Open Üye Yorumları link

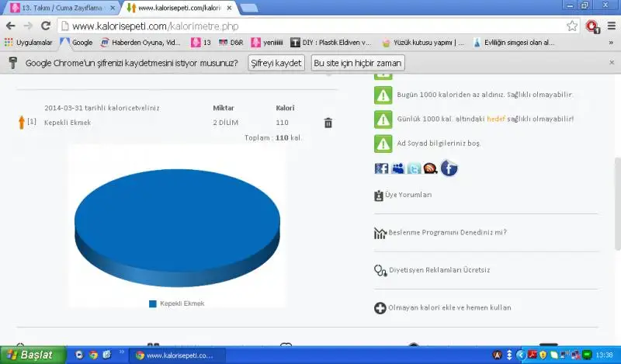(x=408, y=195)
